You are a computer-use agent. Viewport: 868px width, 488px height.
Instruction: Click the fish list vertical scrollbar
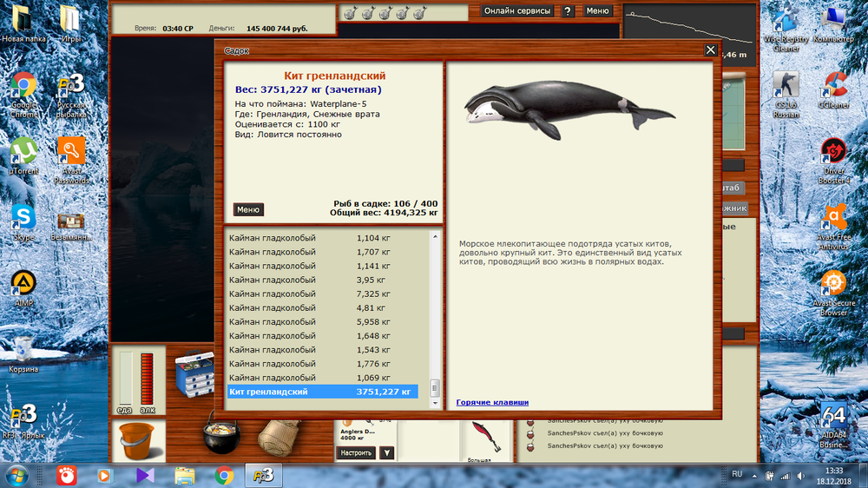pos(436,313)
